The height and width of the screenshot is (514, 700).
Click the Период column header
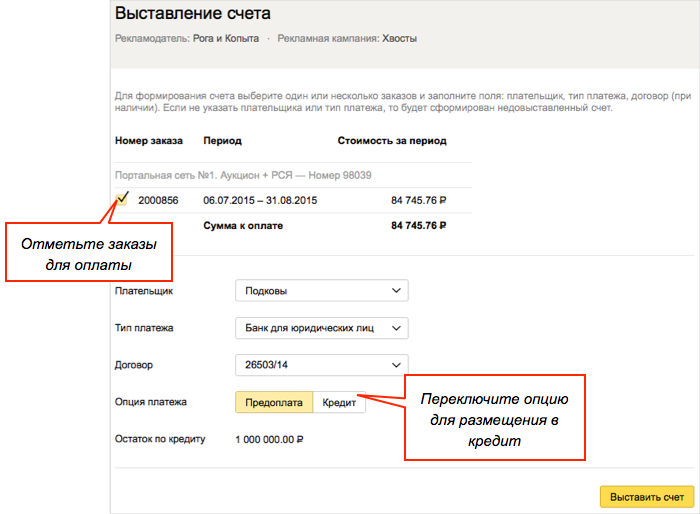click(222, 141)
